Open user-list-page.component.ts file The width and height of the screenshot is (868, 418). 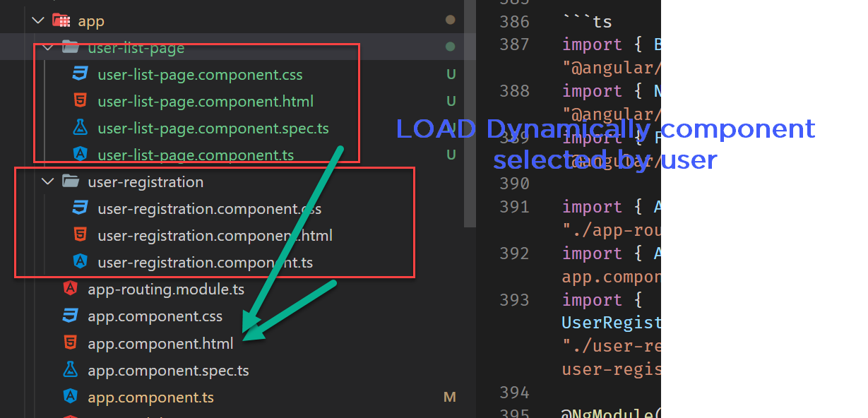pyautogui.click(x=196, y=155)
